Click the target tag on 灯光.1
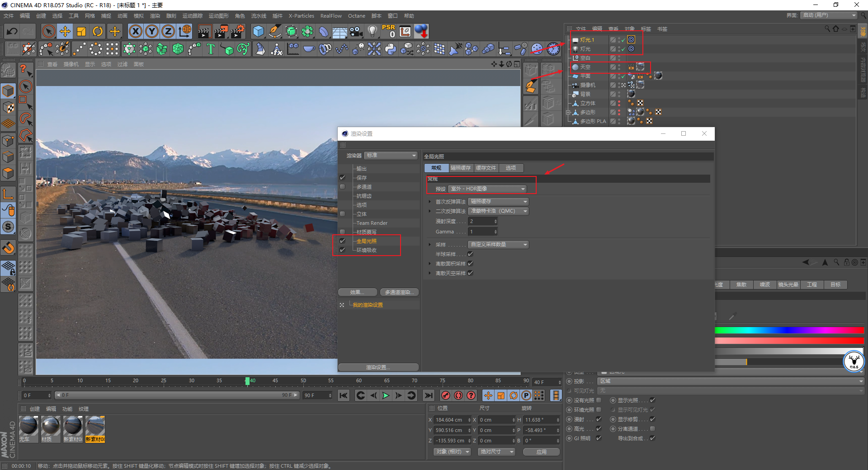 pos(631,40)
